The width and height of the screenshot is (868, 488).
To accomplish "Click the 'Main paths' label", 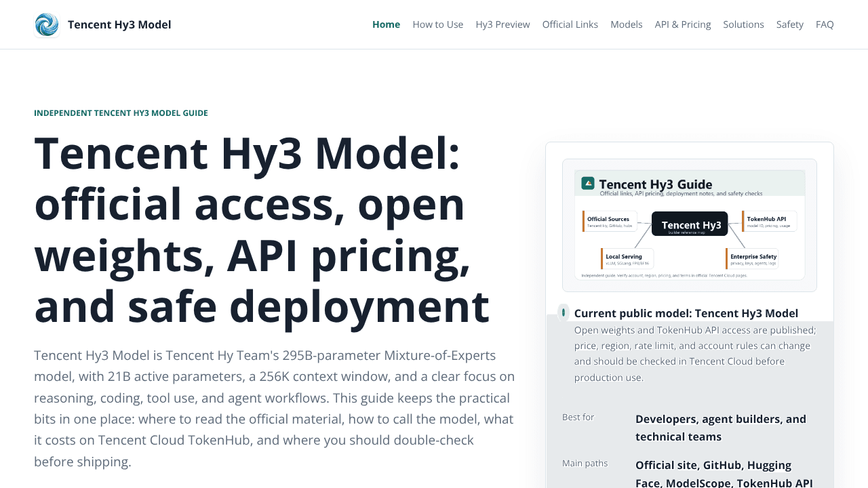I will click(x=585, y=463).
